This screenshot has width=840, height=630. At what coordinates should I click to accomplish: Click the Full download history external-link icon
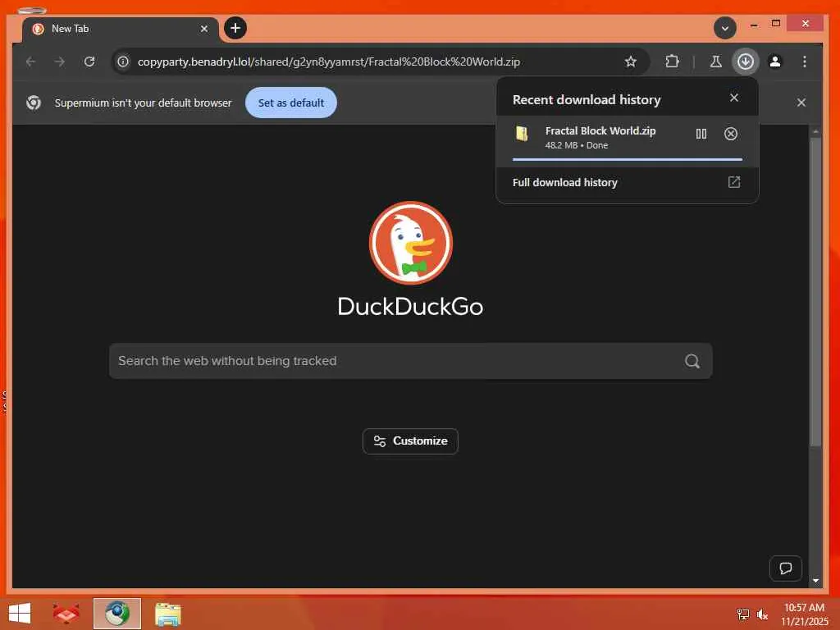[x=734, y=182]
